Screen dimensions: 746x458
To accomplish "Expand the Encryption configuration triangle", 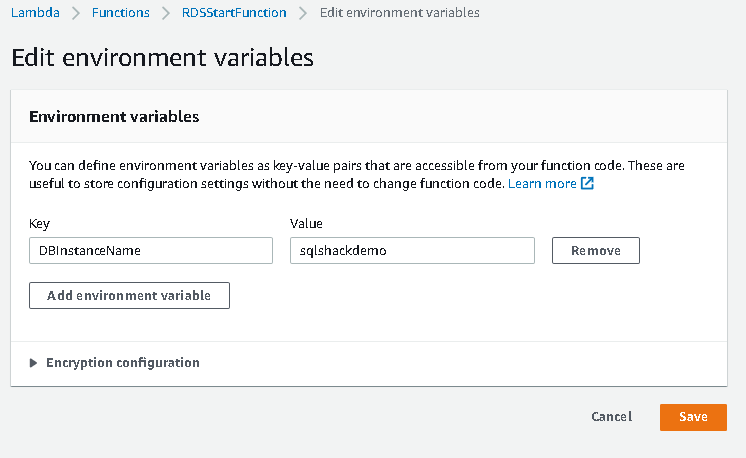I will tap(33, 363).
